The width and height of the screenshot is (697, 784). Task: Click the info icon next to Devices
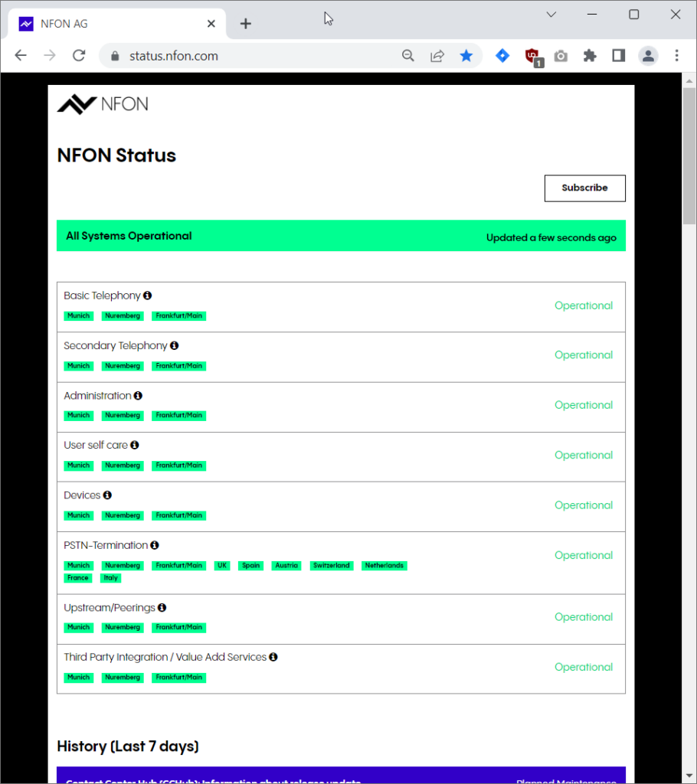[x=107, y=495]
